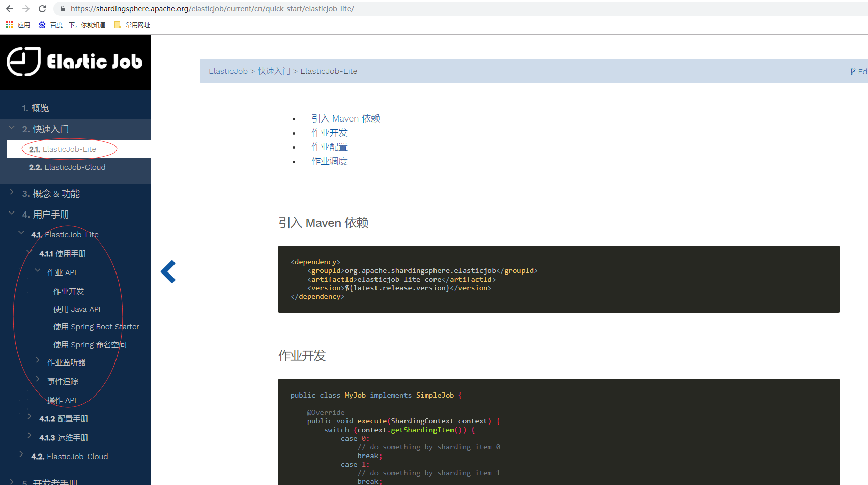Open 4.1 ElasticJob-Lite under 用户手册
Image resolution: width=868 pixels, height=485 pixels.
[x=65, y=235]
